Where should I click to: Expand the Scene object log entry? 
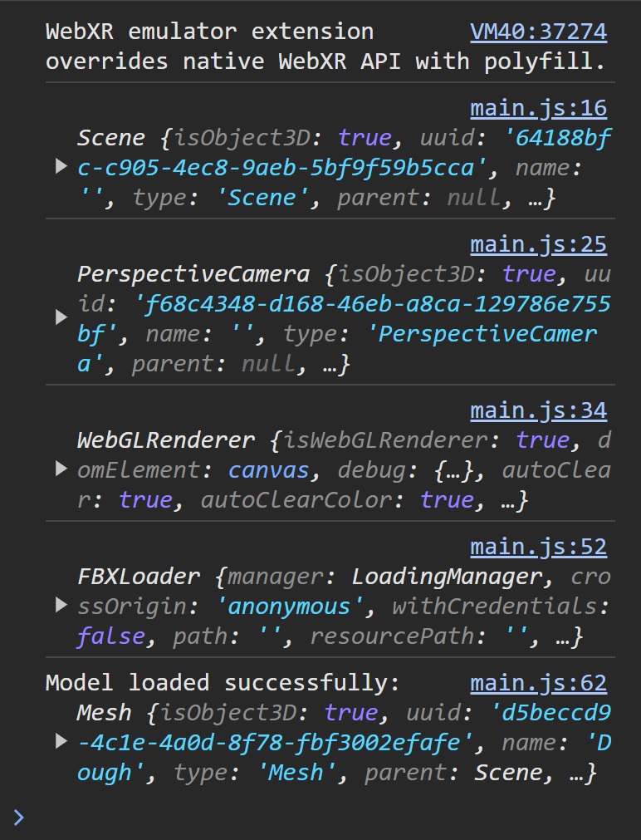61,167
